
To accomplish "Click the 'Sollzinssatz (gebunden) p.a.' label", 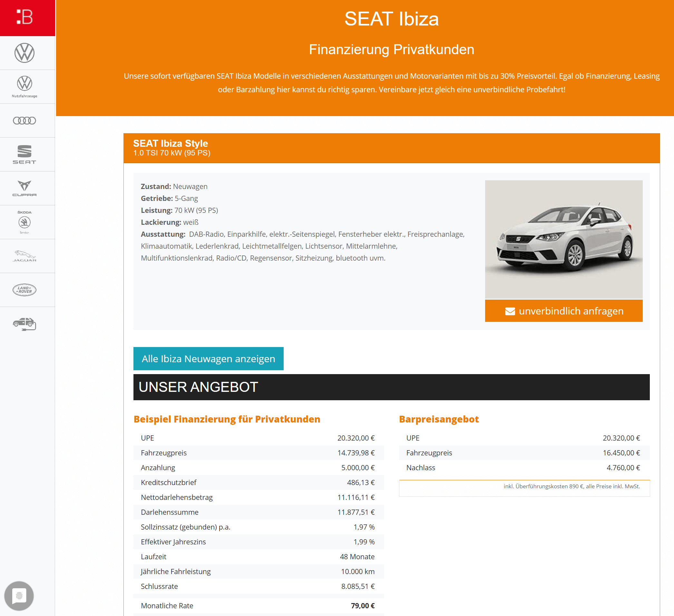I will pyautogui.click(x=186, y=527).
